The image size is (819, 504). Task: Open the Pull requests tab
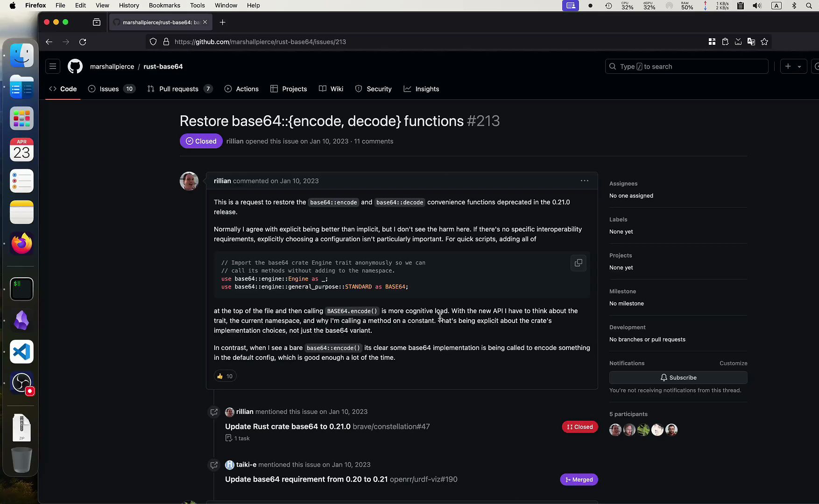180,89
